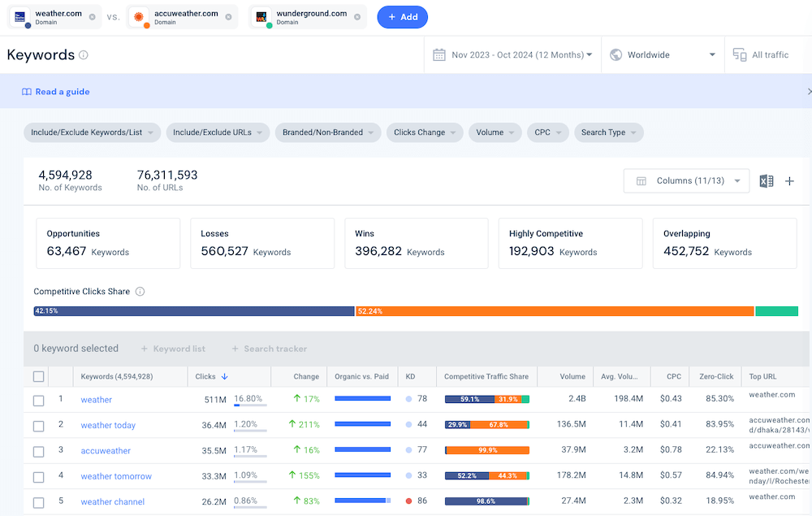Toggle the select-all keywords checkbox
The image size is (812, 516).
click(x=38, y=376)
